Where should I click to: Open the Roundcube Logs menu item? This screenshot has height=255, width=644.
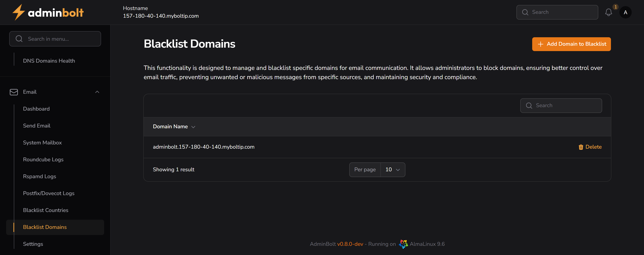click(43, 159)
